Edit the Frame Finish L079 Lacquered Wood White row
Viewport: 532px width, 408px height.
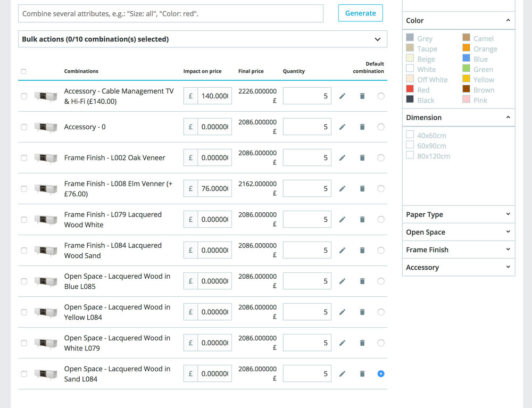pyautogui.click(x=342, y=219)
